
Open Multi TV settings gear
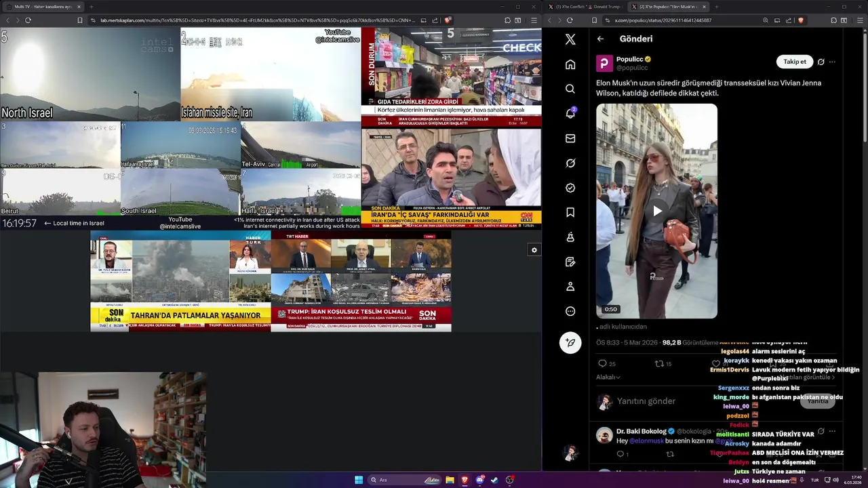click(x=534, y=250)
